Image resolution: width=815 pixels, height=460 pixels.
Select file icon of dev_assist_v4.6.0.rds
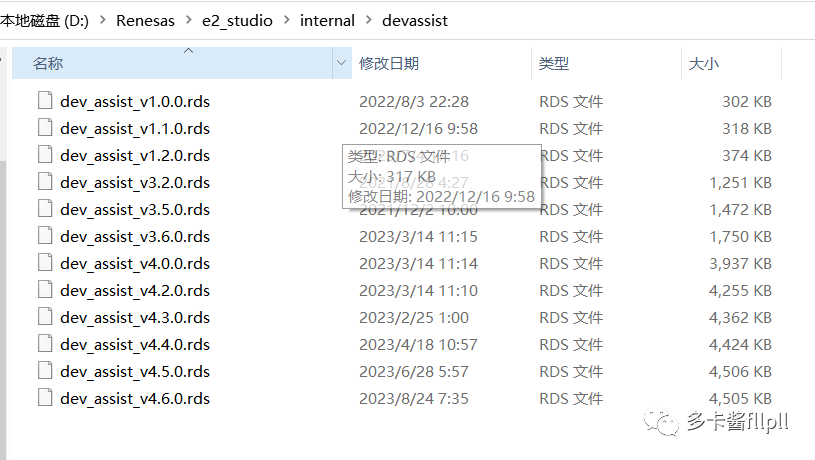pyautogui.click(x=45, y=397)
